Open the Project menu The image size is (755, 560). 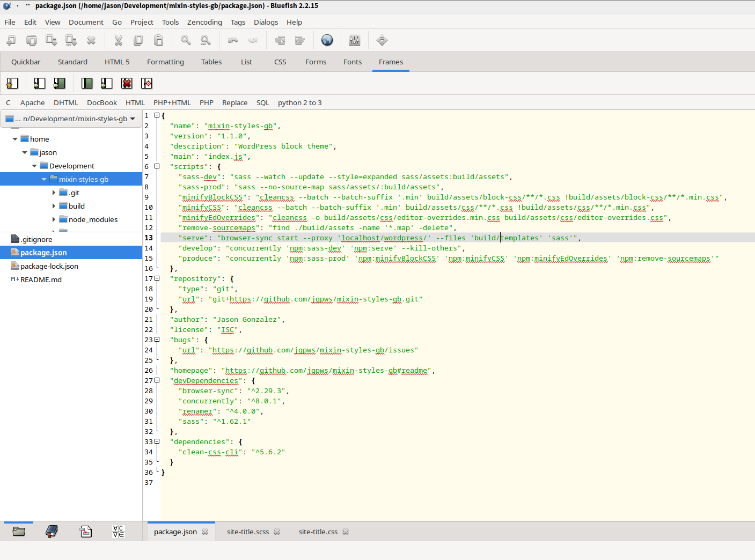142,22
